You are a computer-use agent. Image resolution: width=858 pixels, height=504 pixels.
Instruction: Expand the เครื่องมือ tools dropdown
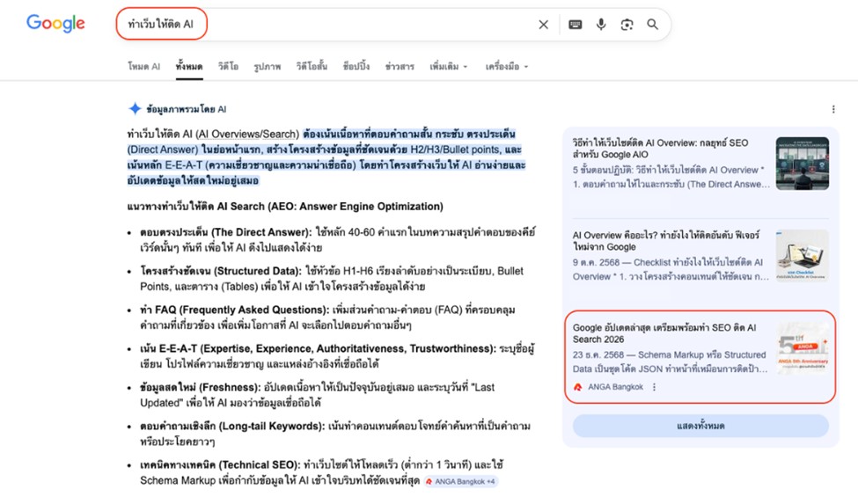coord(506,67)
